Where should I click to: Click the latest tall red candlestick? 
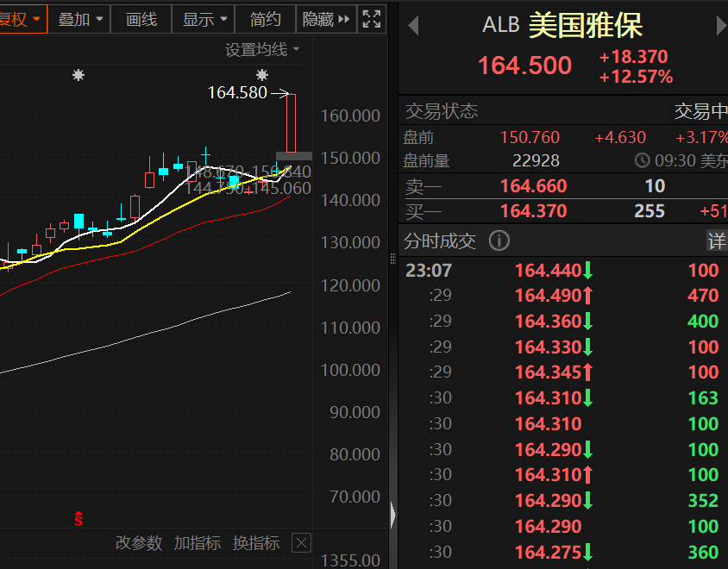point(291,123)
